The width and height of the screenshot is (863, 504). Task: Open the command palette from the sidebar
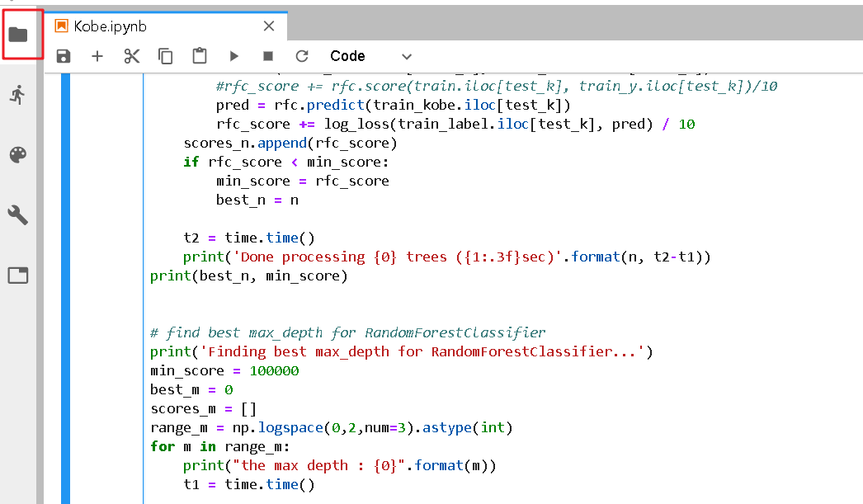click(18, 154)
